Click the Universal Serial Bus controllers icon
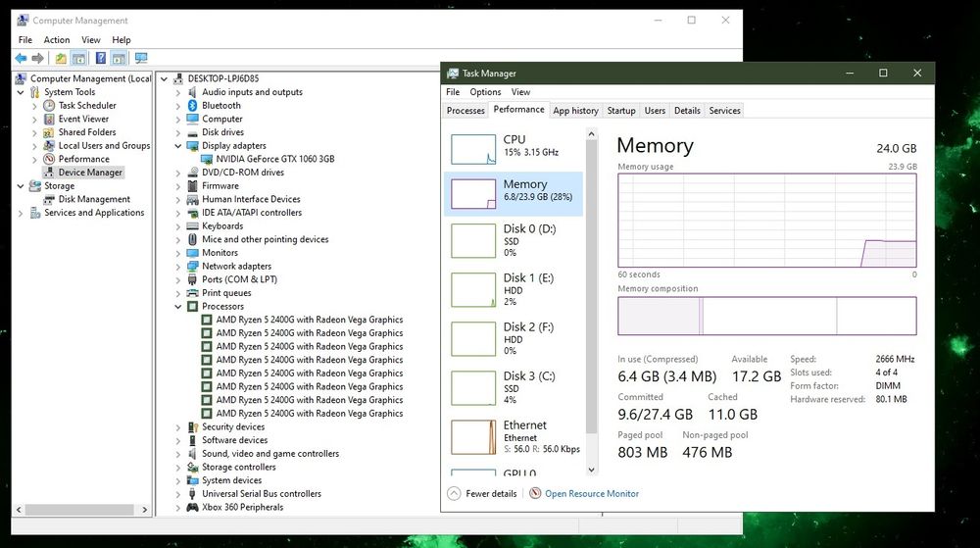 (192, 494)
